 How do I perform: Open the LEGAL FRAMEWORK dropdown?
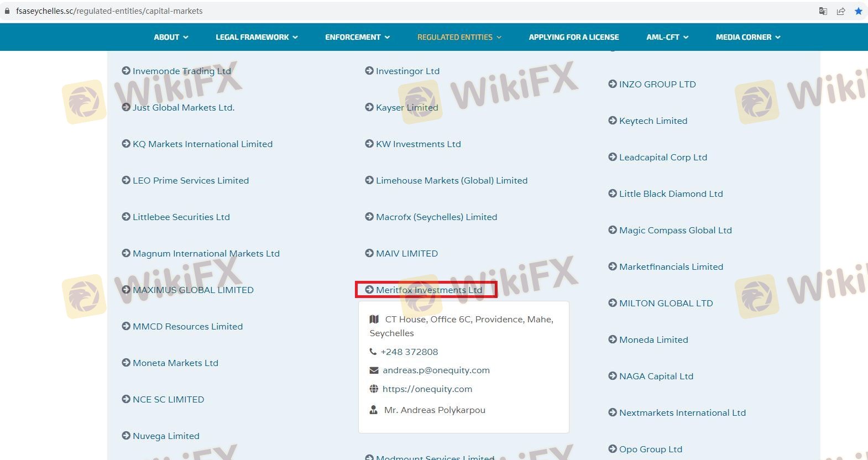[257, 37]
